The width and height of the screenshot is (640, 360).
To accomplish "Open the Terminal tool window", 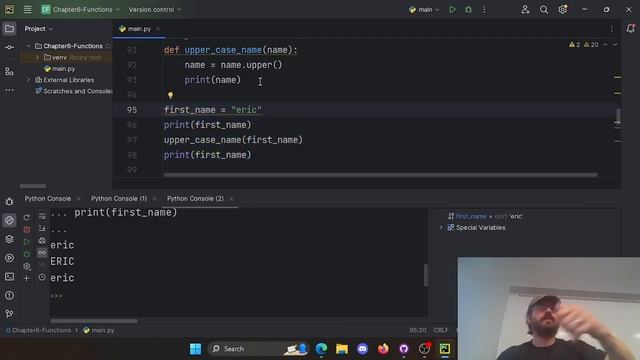I will (9, 277).
